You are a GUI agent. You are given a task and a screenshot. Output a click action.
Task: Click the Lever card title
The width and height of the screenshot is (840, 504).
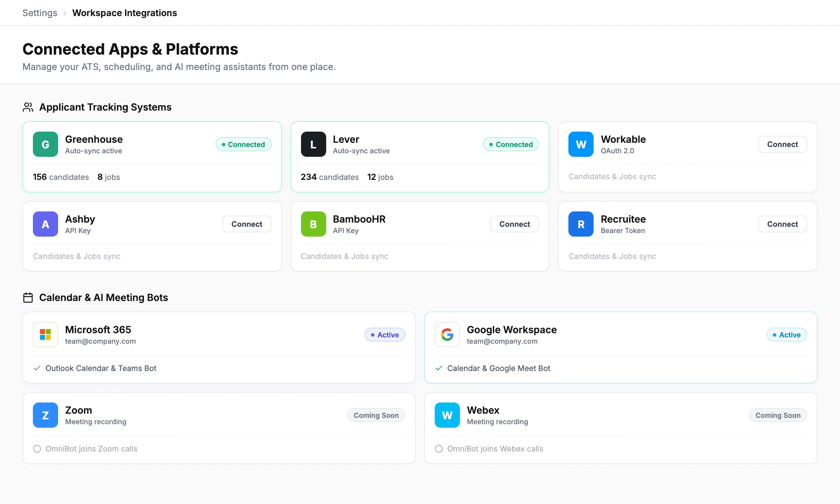coord(346,139)
